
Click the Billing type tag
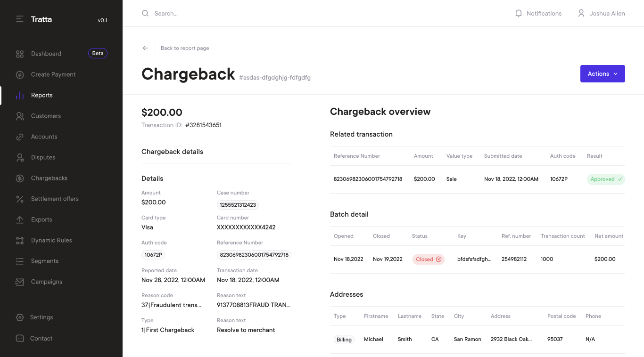[x=344, y=340]
